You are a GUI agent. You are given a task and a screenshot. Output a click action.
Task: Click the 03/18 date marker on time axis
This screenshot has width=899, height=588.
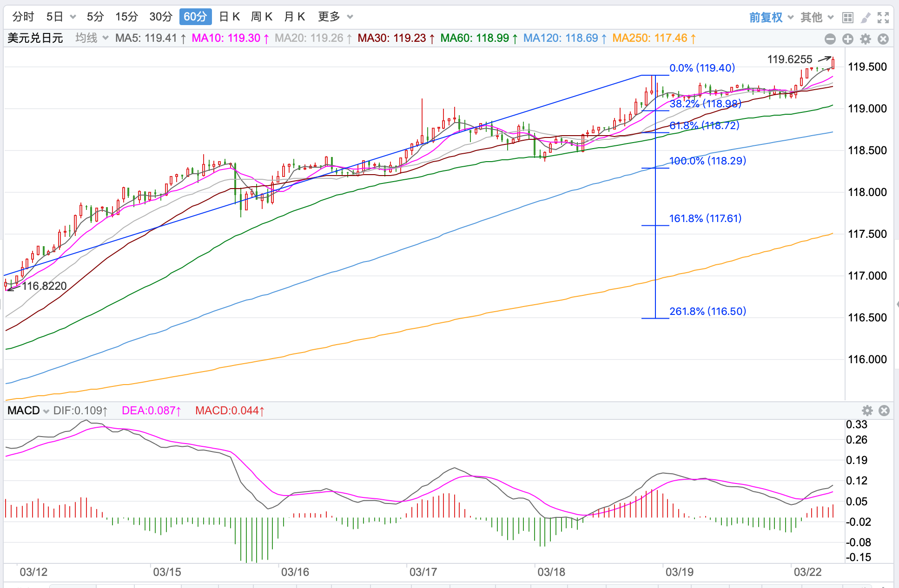pos(551,572)
